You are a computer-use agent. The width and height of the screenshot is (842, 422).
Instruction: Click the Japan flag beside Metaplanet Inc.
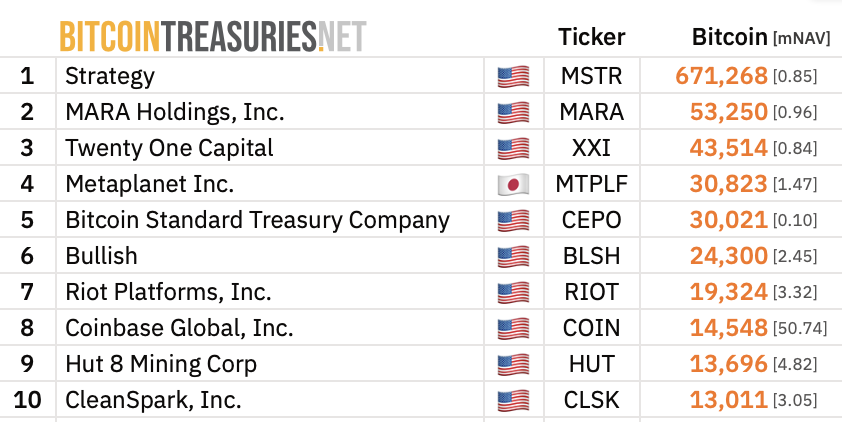(x=513, y=184)
